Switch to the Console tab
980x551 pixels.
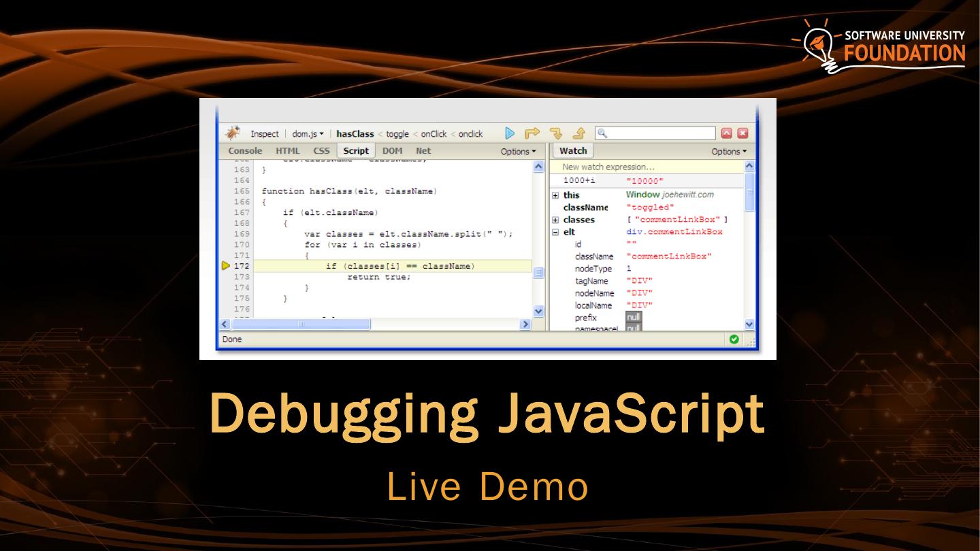point(245,151)
